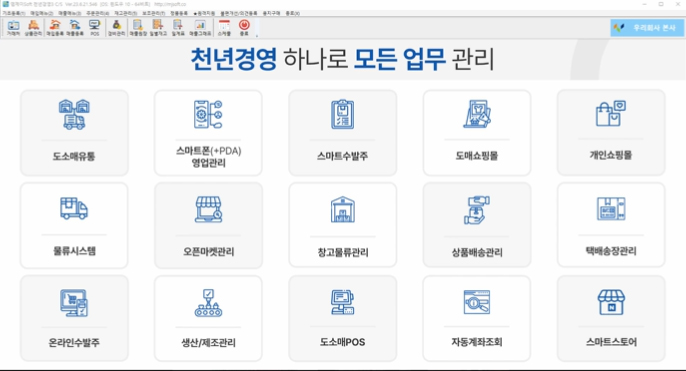Image resolution: width=686 pixels, height=371 pixels.
Task: Open 경비관리 money bag icon
Action: point(116,28)
